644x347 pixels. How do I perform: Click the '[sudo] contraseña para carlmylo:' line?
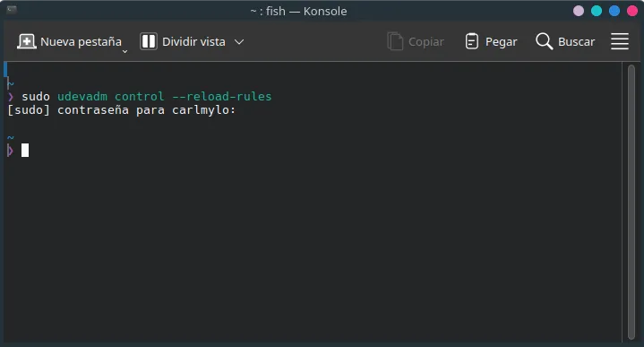(x=122, y=110)
